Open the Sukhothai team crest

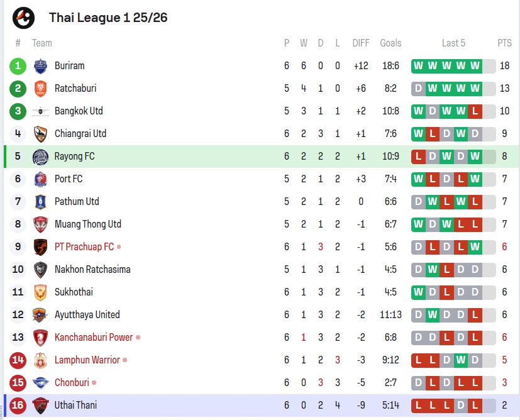click(40, 292)
